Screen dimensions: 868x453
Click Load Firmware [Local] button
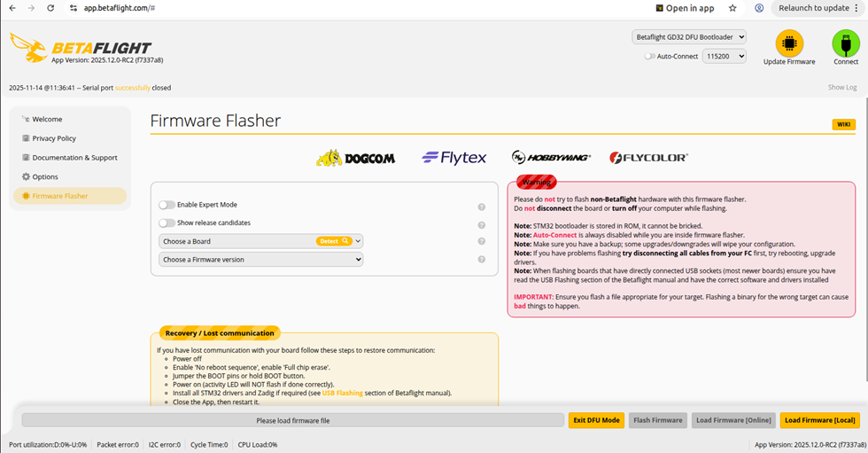pyautogui.click(x=820, y=420)
